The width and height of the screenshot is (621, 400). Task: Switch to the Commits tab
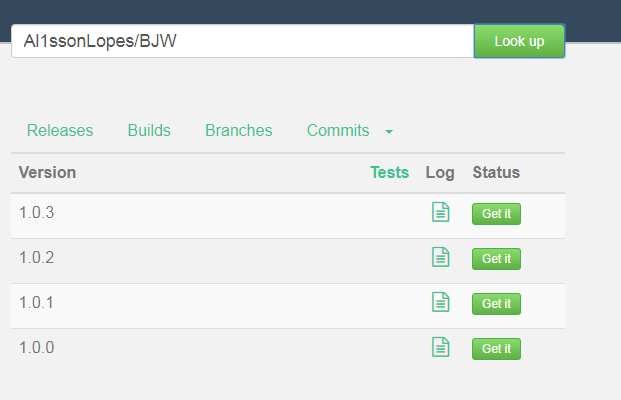tap(338, 130)
